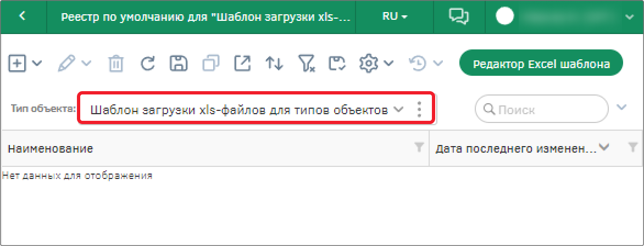Click the delete trash bin icon

point(116,64)
